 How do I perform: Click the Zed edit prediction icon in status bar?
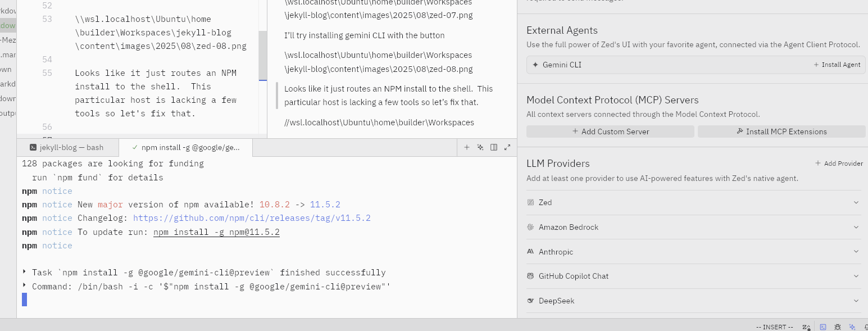point(806,327)
